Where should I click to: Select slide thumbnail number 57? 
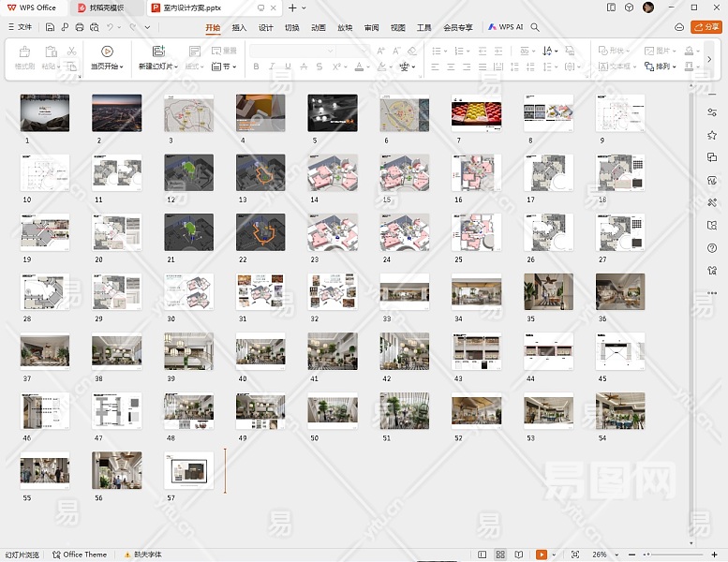click(188, 469)
